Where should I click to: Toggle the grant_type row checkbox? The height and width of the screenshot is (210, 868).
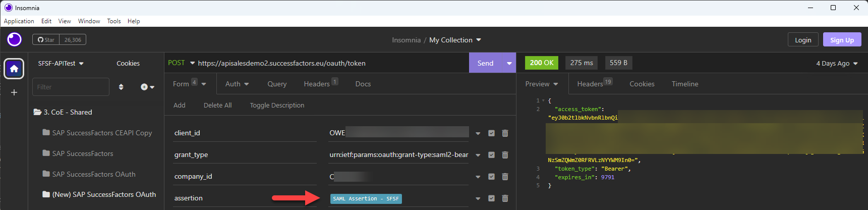pos(491,155)
